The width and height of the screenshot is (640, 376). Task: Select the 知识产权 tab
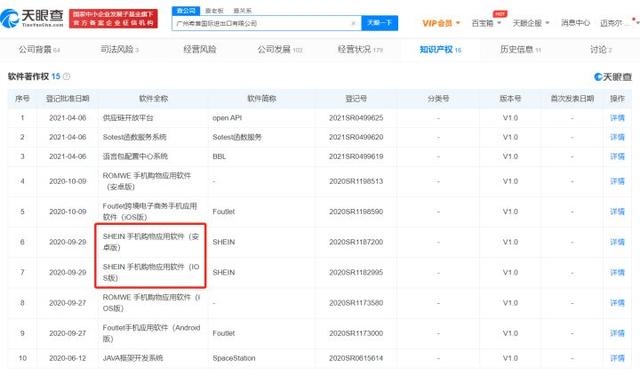coord(440,49)
